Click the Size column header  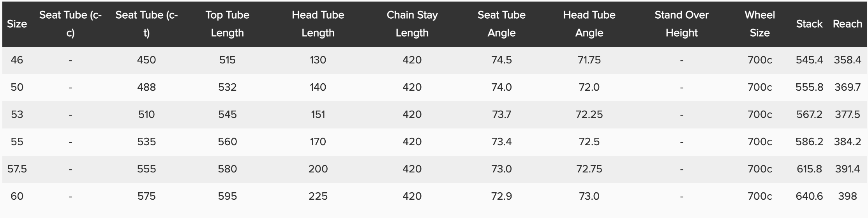[17, 24]
